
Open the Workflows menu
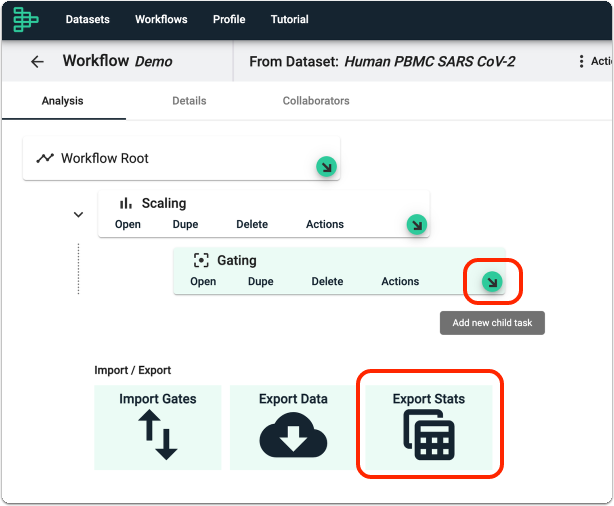(x=161, y=19)
